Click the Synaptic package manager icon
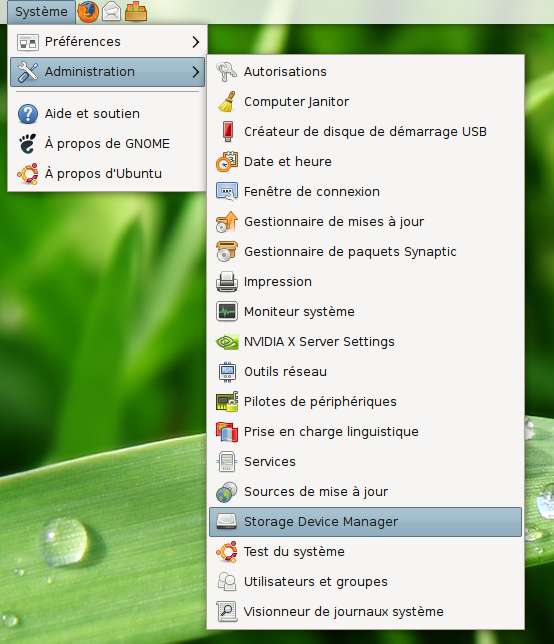The height and width of the screenshot is (644, 554). coord(227,252)
